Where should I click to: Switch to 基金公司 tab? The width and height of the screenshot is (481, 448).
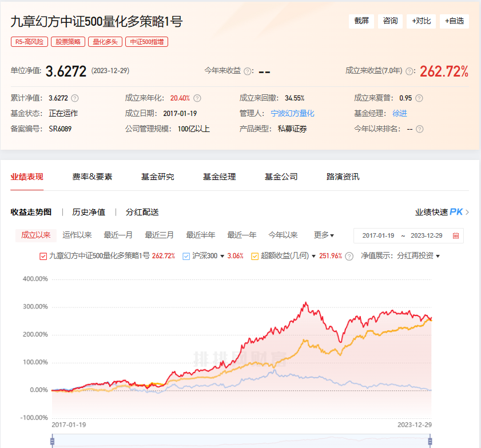[x=281, y=177]
